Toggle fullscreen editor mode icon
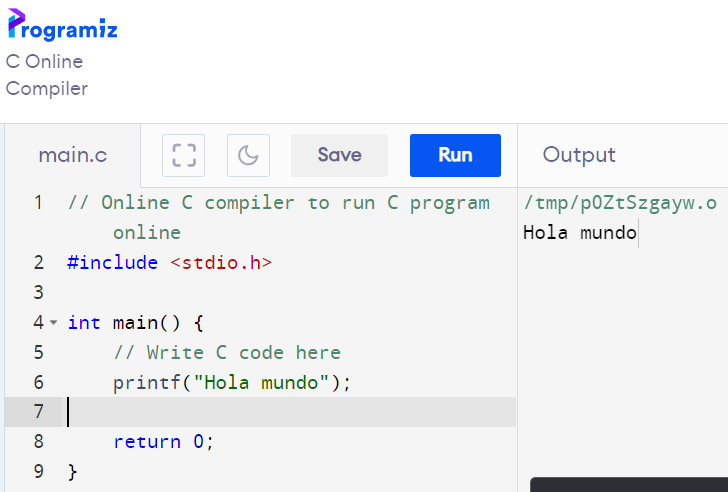The image size is (728, 492). [x=183, y=155]
